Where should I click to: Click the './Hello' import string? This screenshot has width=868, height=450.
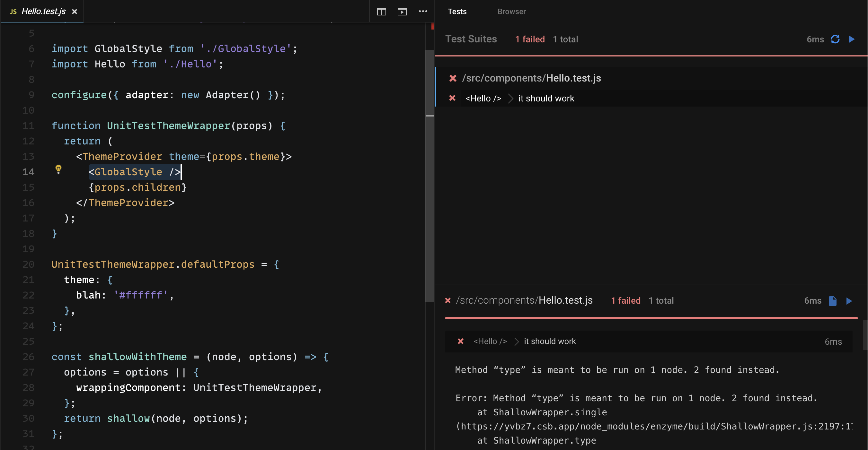190,64
